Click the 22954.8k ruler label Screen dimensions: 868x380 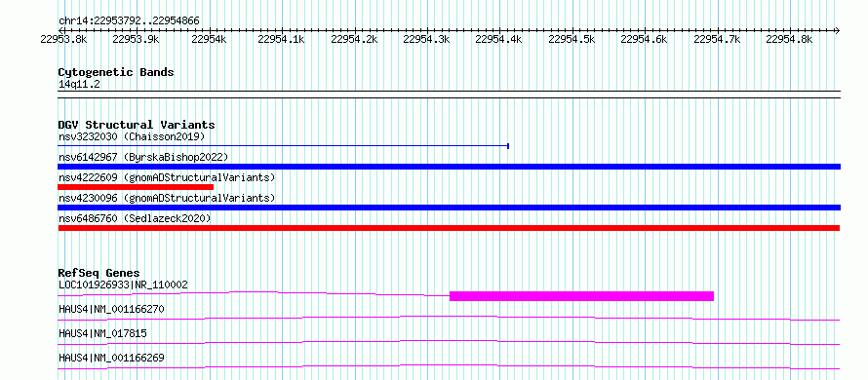pos(789,40)
